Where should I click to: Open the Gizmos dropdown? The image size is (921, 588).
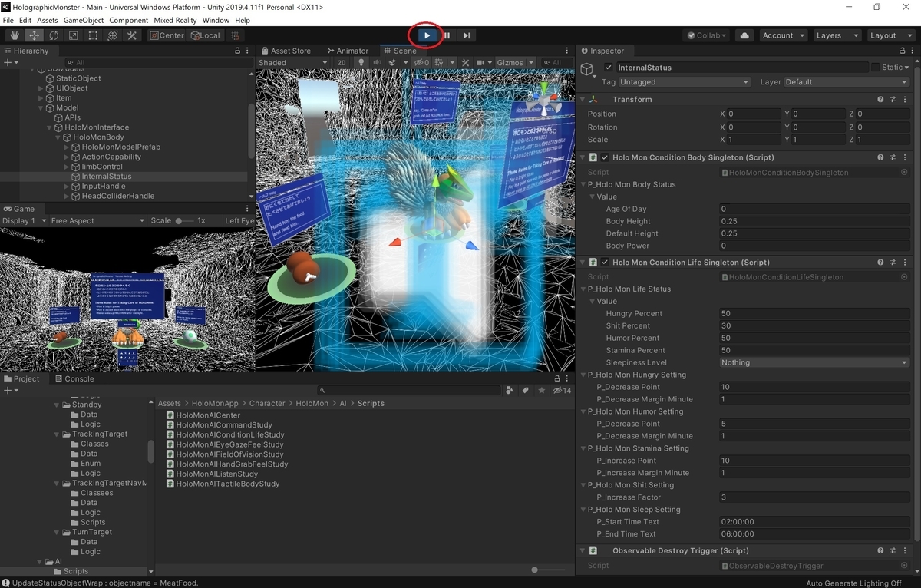[513, 63]
